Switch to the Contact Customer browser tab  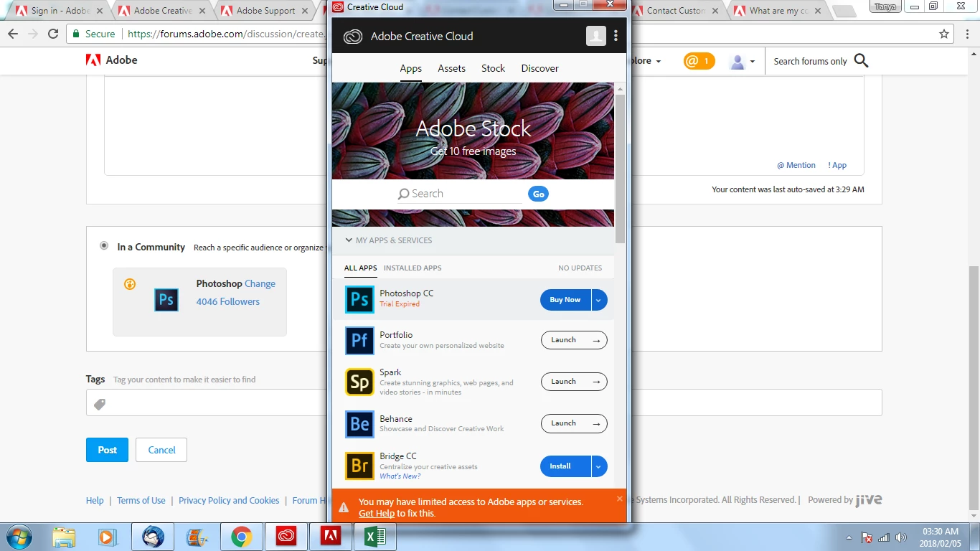pyautogui.click(x=676, y=11)
